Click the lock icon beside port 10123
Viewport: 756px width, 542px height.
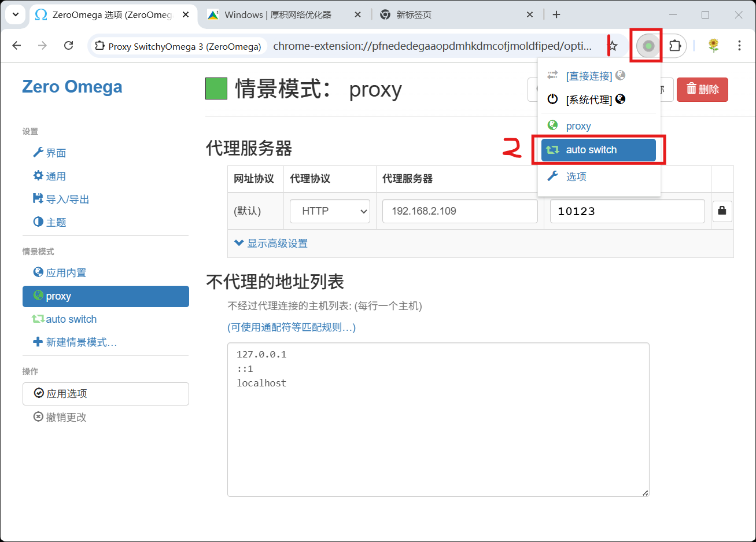coord(722,211)
